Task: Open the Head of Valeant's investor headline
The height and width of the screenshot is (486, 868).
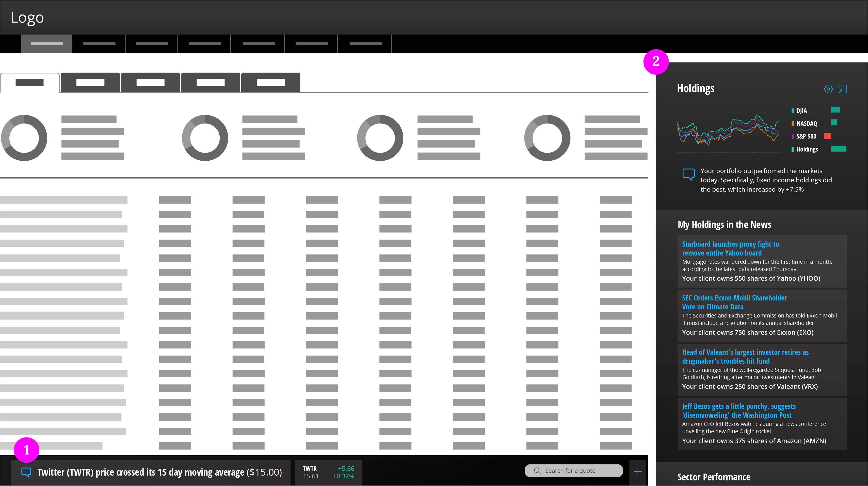Action: [x=745, y=357]
